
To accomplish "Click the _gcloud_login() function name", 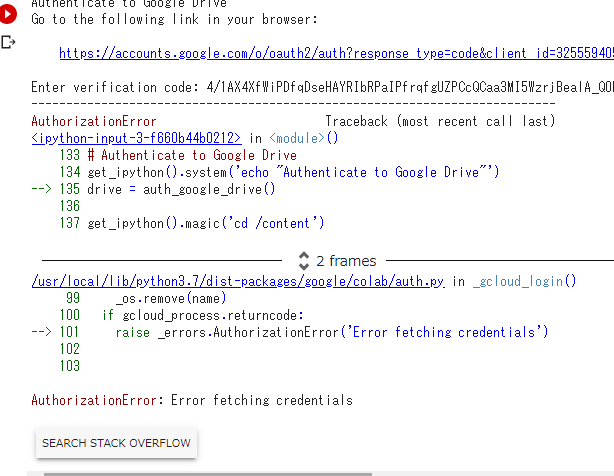I will (524, 281).
